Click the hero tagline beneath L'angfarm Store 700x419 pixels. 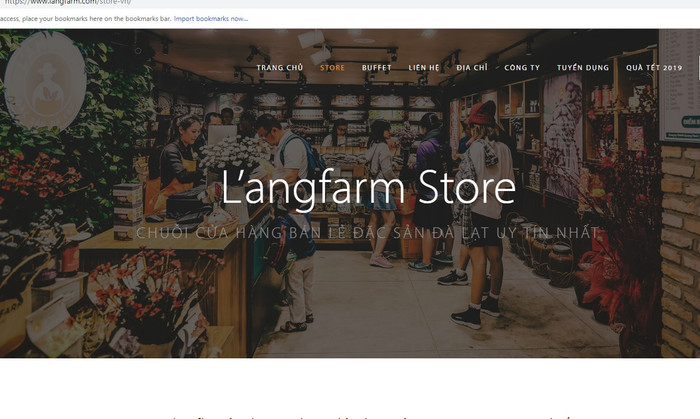click(367, 232)
